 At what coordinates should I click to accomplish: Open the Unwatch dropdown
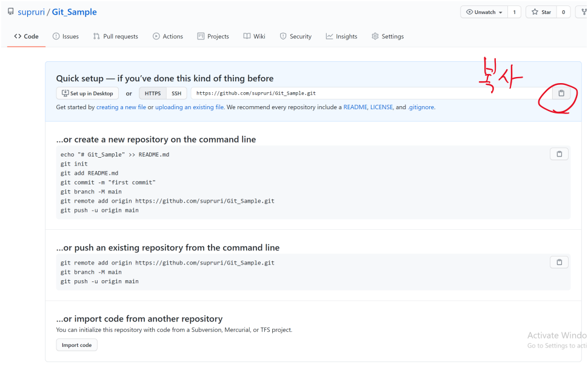tap(484, 12)
